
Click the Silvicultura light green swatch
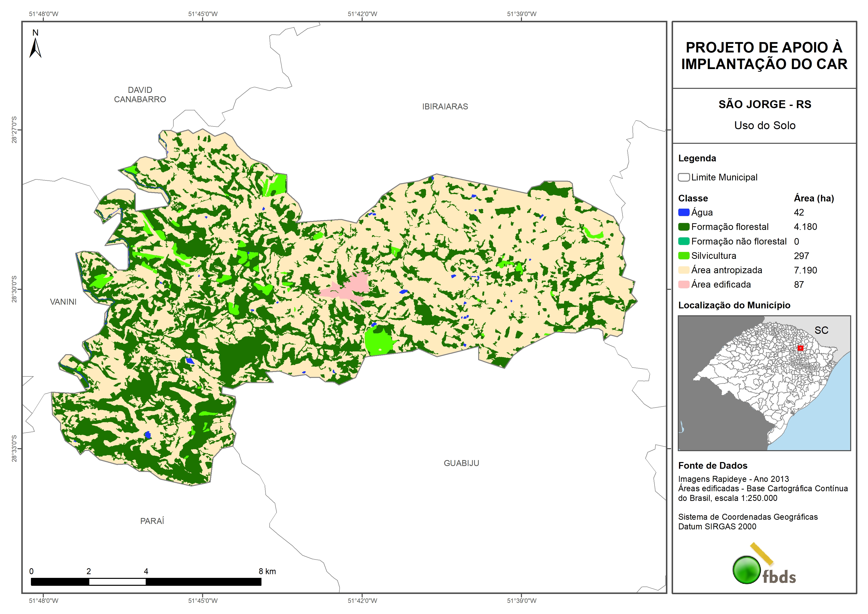pos(683,256)
